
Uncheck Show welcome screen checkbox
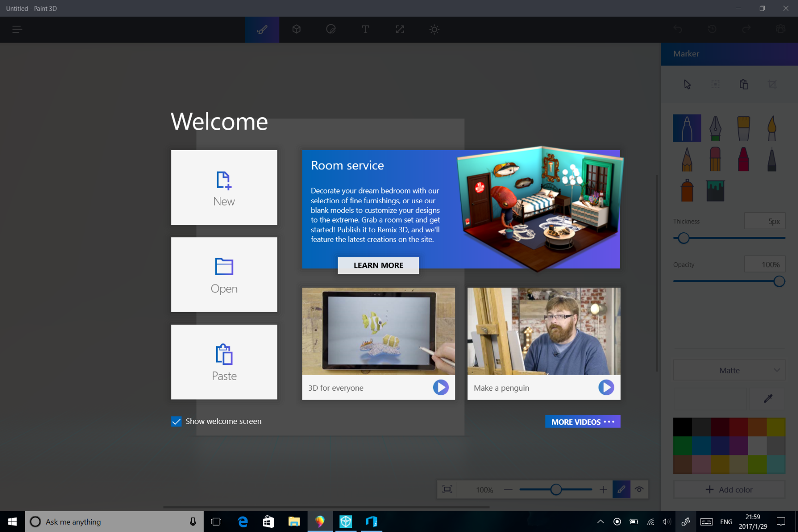[x=176, y=421]
